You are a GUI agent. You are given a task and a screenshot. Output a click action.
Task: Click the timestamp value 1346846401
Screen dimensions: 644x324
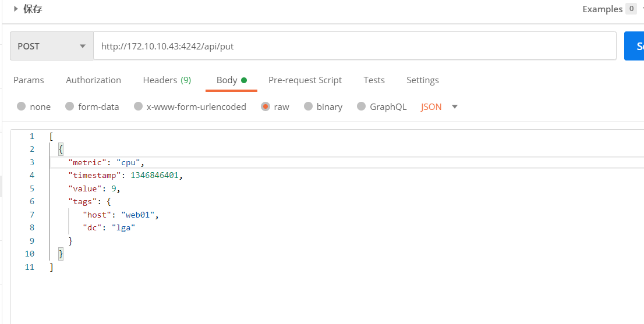click(155, 175)
